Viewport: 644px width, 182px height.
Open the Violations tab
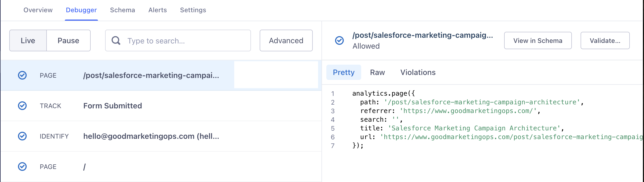(x=418, y=72)
